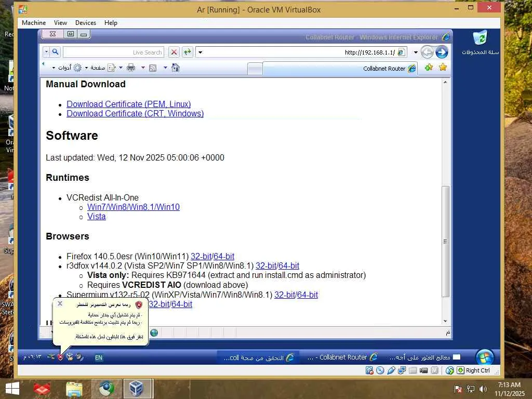The width and height of the screenshot is (532, 399).
Task: Switch to the 'coll...' IE guest taskbar button
Action: (x=259, y=357)
